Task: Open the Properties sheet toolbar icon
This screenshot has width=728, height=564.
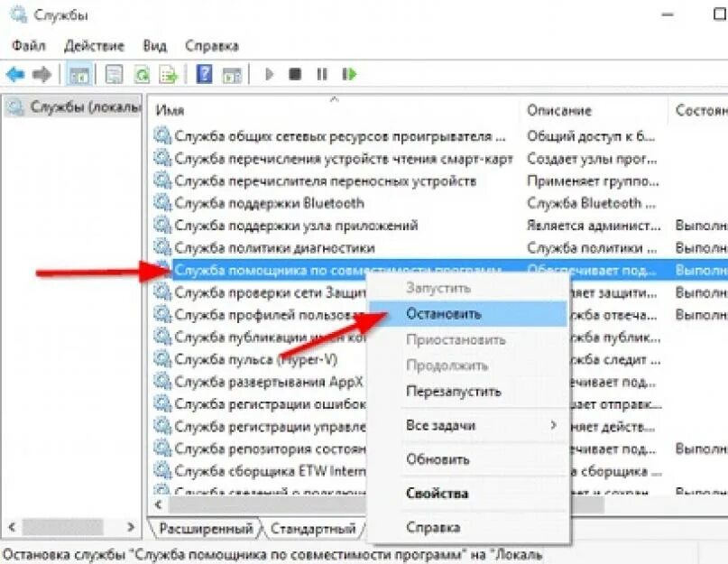Action: [x=115, y=74]
